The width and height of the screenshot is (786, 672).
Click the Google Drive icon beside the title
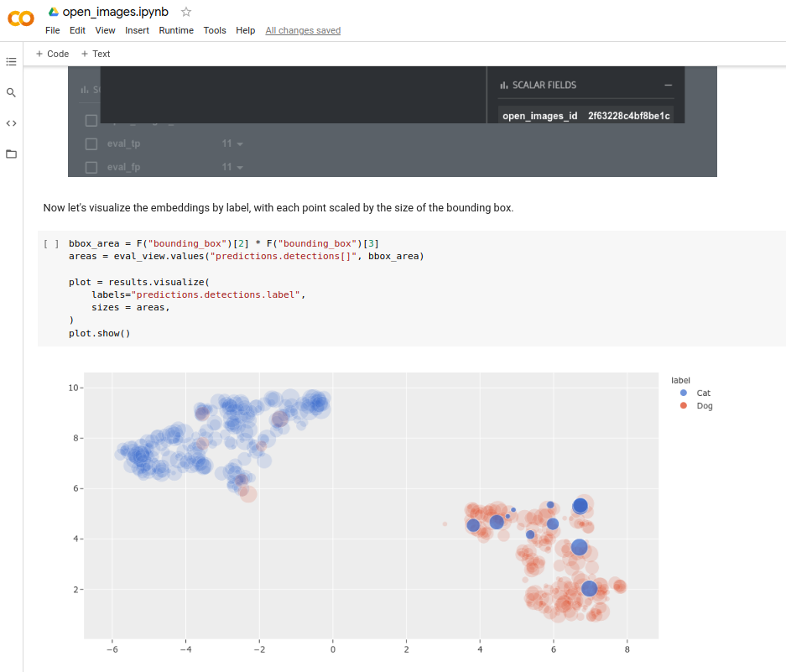54,12
